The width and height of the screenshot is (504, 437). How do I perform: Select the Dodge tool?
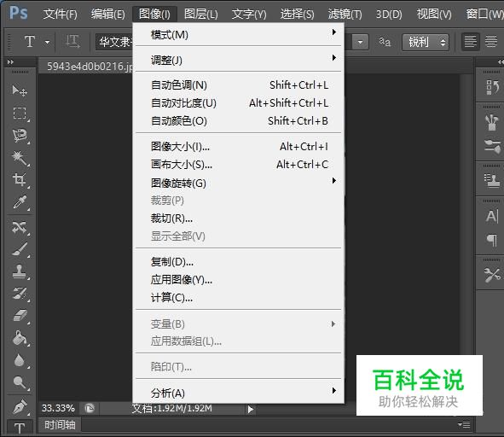pos(20,382)
